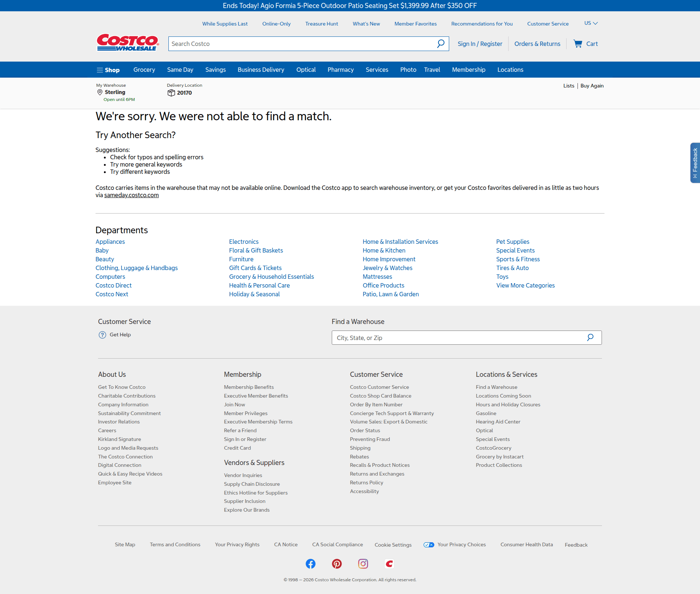Open the Pet Supplies department
The height and width of the screenshot is (594, 700).
(513, 242)
